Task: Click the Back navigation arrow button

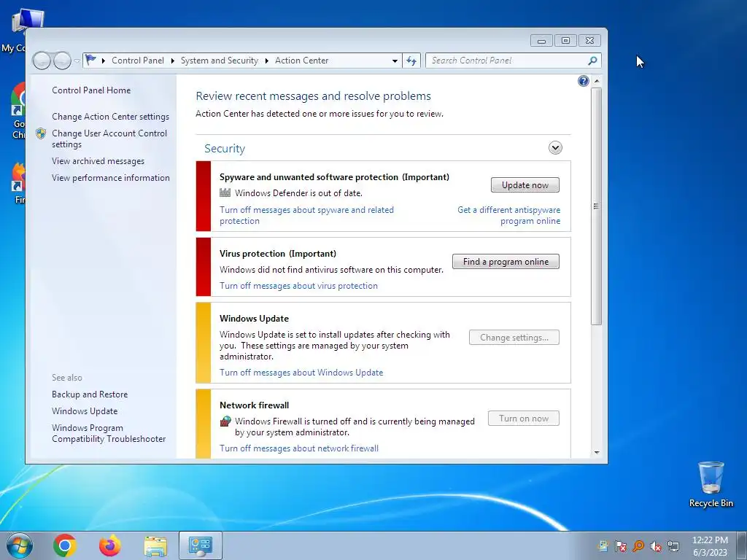Action: click(42, 61)
